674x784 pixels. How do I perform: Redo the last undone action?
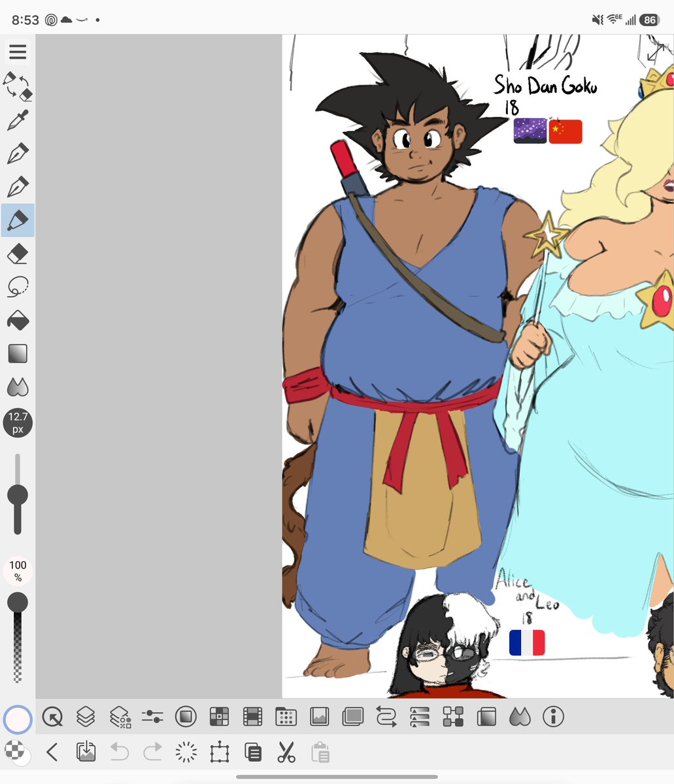152,753
